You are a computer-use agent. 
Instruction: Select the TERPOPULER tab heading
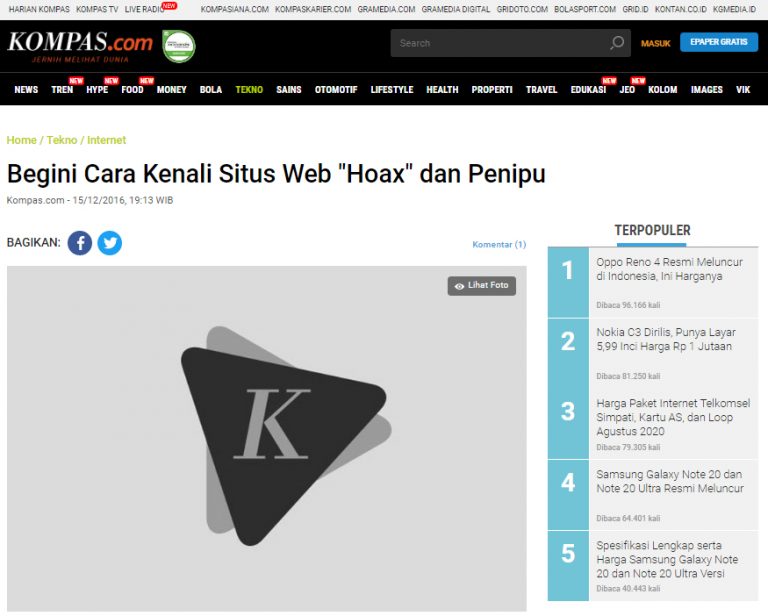coord(652,230)
